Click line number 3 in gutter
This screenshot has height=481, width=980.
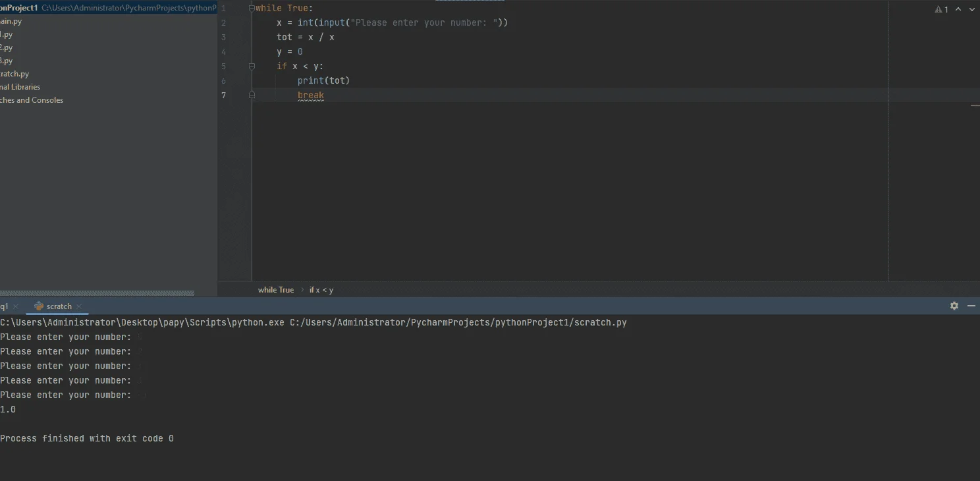pyautogui.click(x=224, y=37)
